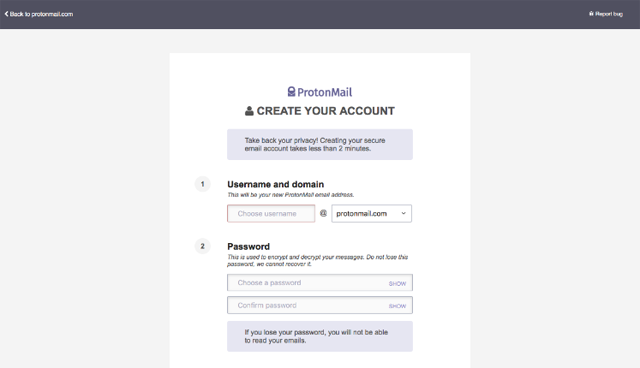Click the @ symbol between fields
The width and height of the screenshot is (640, 368).
[x=323, y=213]
